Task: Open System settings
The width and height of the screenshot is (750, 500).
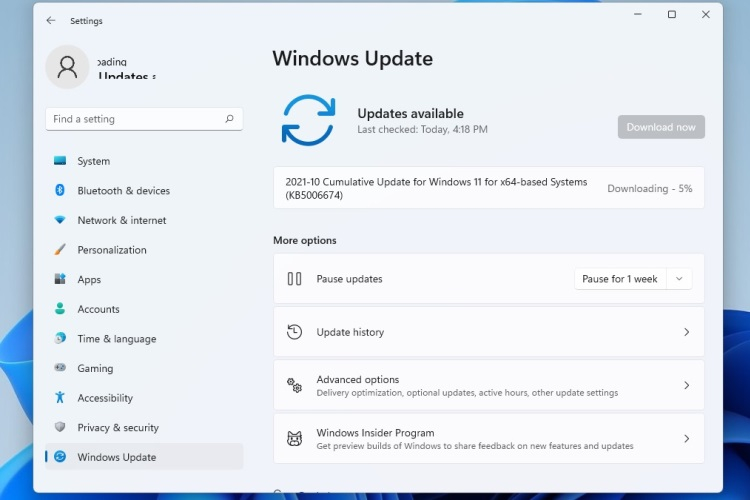Action: pos(144,161)
